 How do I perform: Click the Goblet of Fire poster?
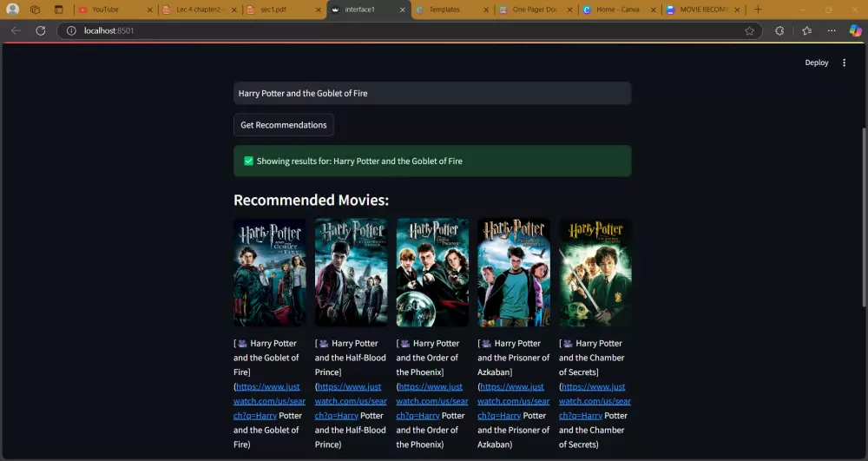point(270,273)
